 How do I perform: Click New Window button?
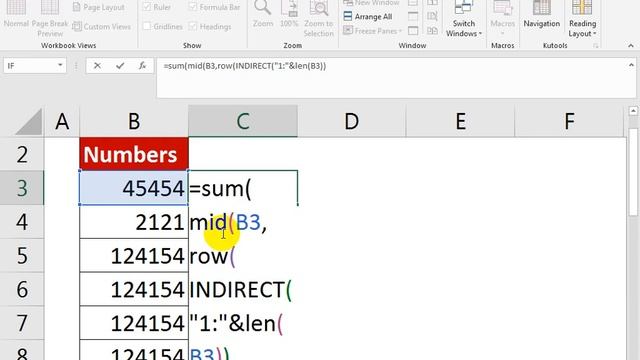tap(371, 3)
